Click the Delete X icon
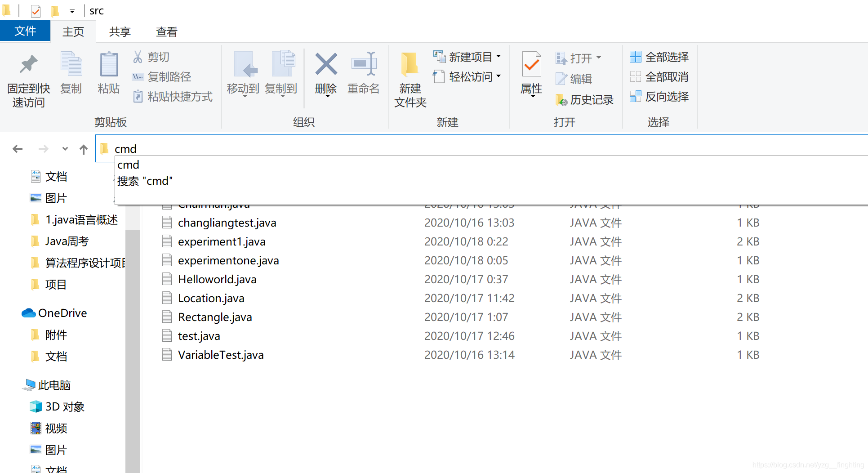 click(326, 64)
